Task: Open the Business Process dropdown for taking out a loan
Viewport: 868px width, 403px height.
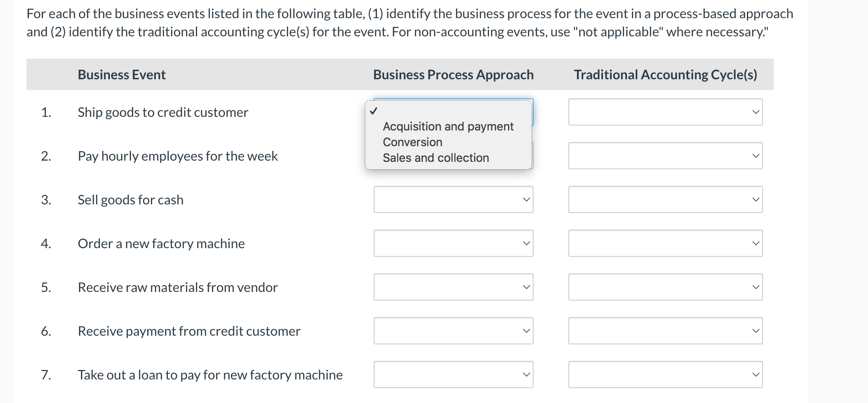Action: pos(453,375)
